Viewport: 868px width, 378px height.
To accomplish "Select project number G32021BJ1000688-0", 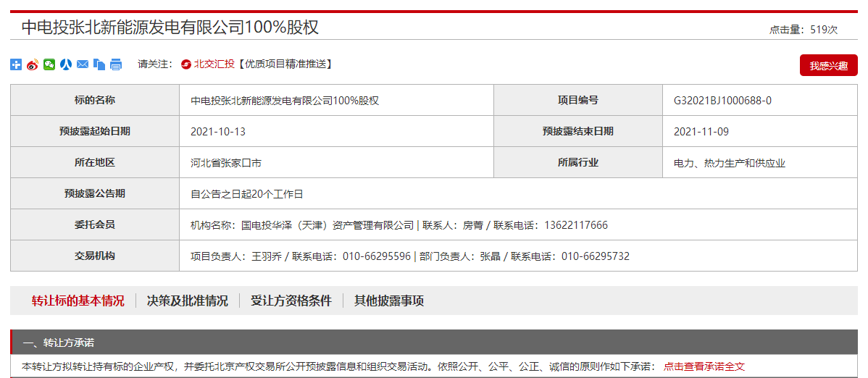I will click(722, 101).
